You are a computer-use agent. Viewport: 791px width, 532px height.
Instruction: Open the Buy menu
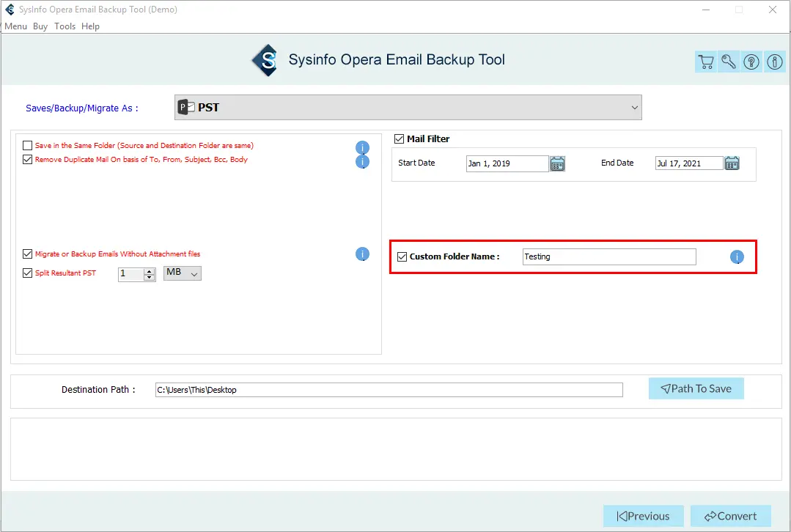40,26
